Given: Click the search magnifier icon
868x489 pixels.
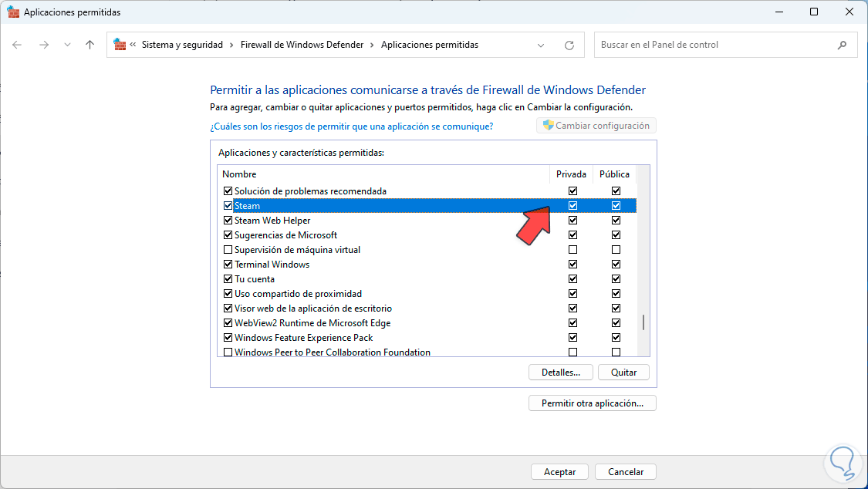Looking at the screenshot, I should click(842, 45).
